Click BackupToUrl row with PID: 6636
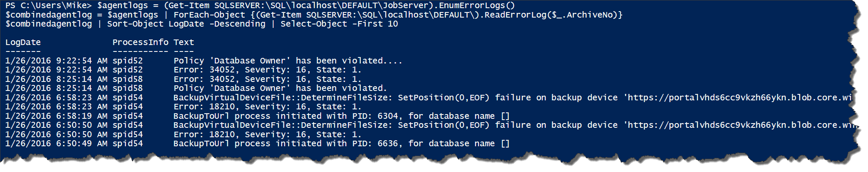 (257, 144)
